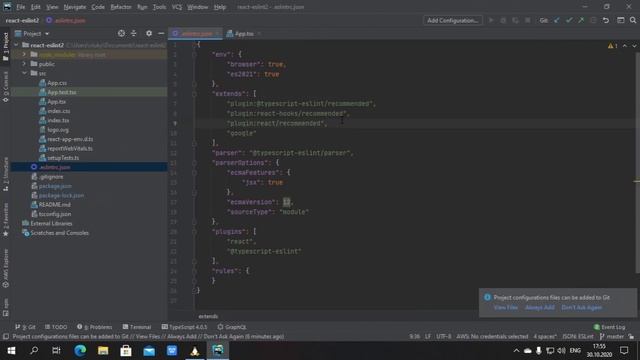Select the .eslintrc.json editor tab
The width and height of the screenshot is (640, 360).
(x=196, y=34)
